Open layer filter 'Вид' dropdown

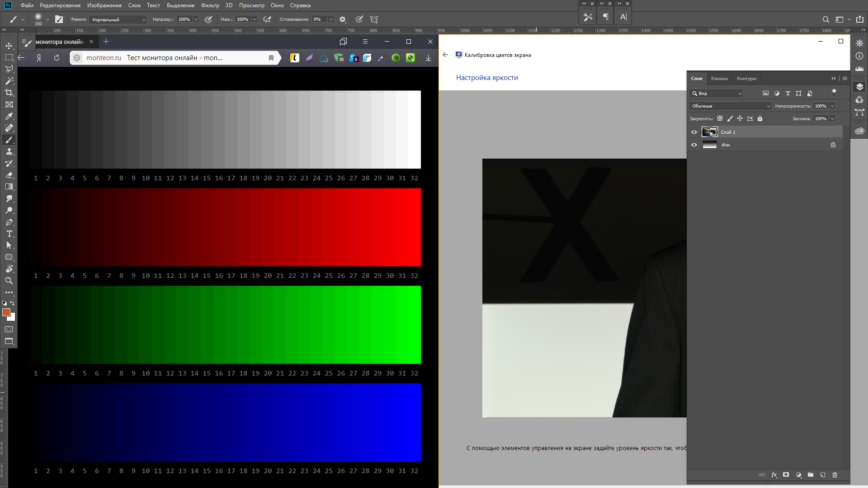click(x=716, y=93)
